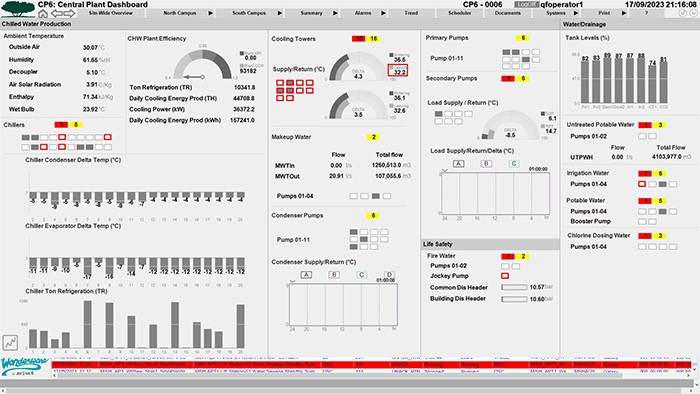Open the Scheduler menu item
This screenshot has width=700, height=394.
pos(459,13)
